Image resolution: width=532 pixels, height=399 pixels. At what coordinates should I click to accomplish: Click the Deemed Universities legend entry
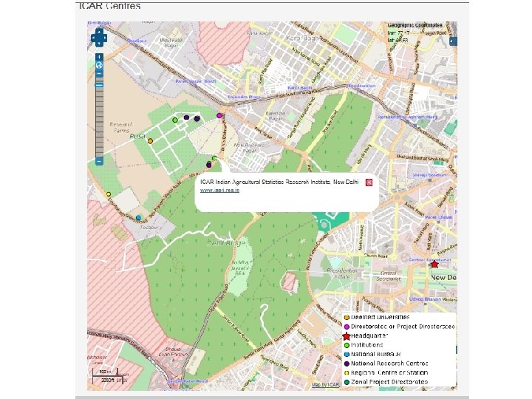(x=380, y=317)
